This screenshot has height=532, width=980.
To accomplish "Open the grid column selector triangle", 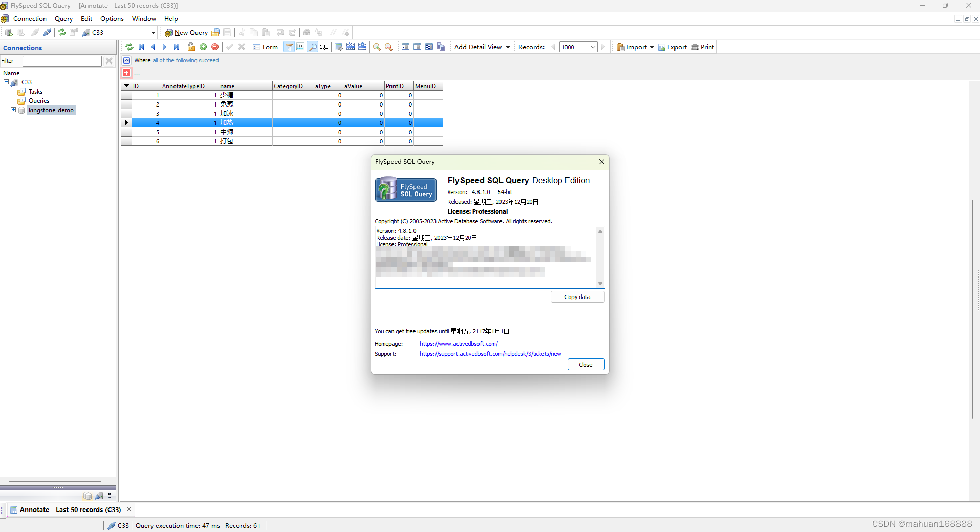I will tap(126, 86).
